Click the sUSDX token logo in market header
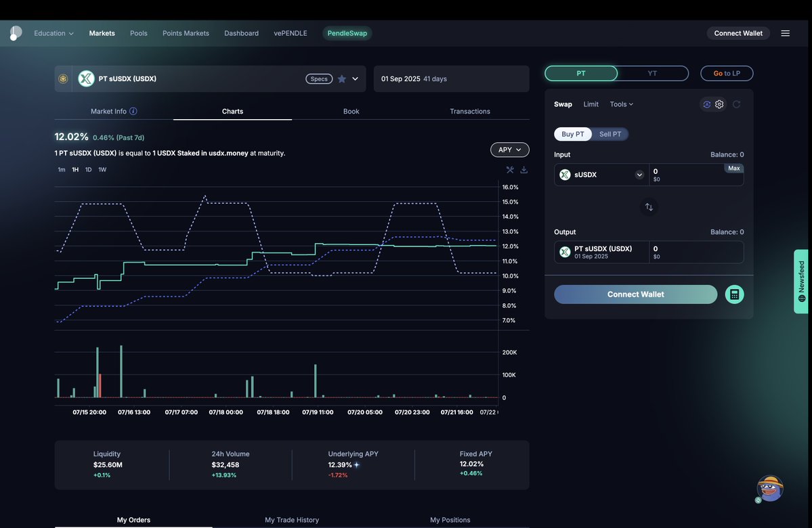This screenshot has height=528, width=812. coord(86,79)
